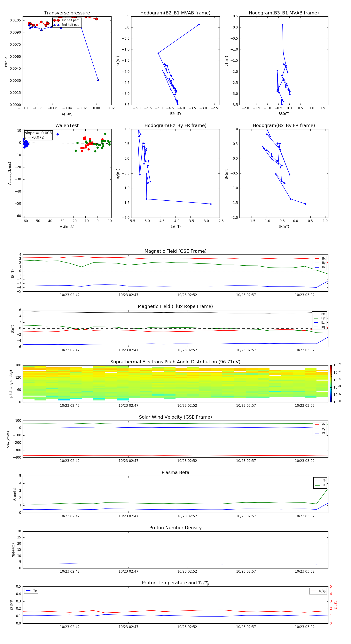Click the "Bz(nT)" x-axis label
Viewport: 351px width, 644px height.
(175, 227)
